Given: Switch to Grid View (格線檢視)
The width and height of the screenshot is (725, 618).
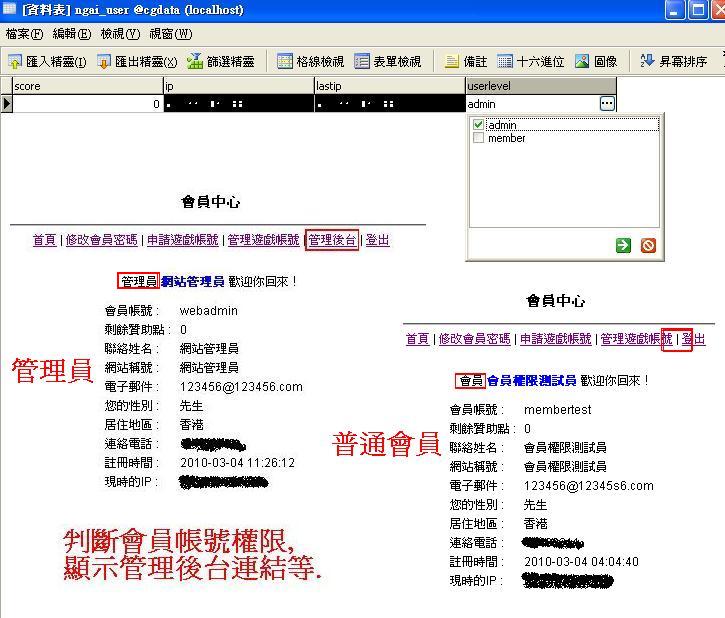Looking at the screenshot, I should (310, 61).
